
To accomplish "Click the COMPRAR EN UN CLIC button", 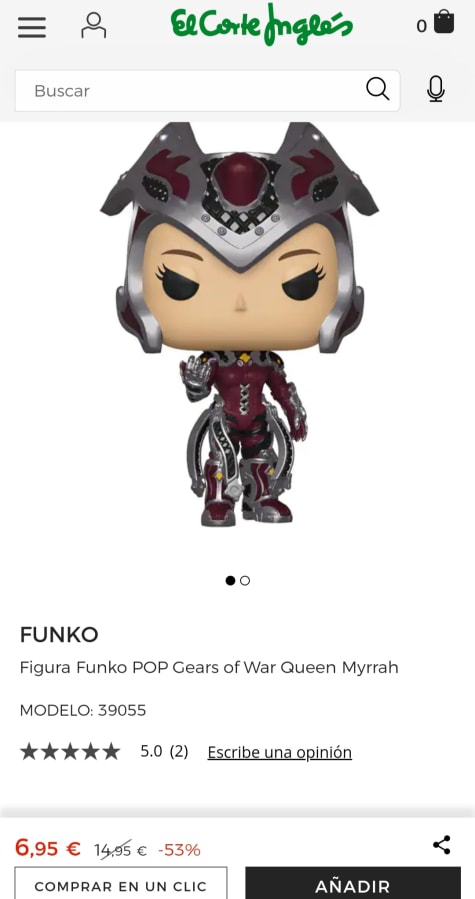I will 120,883.
